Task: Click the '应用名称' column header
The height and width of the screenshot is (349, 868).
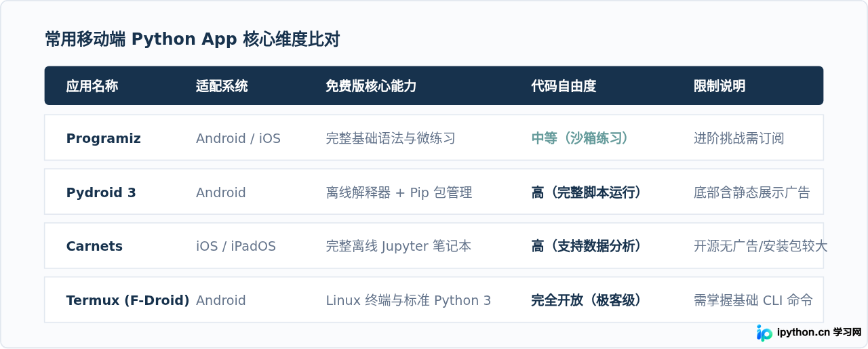Action: 92,86
